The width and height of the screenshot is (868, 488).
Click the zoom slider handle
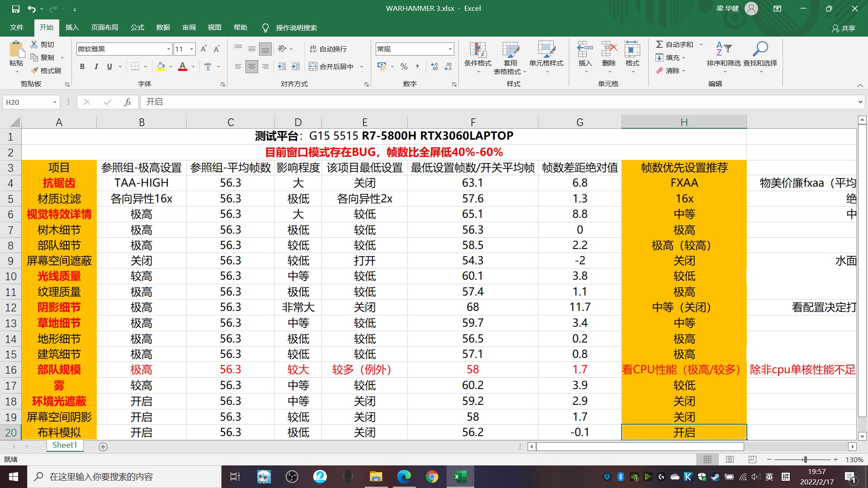[x=805, y=460]
